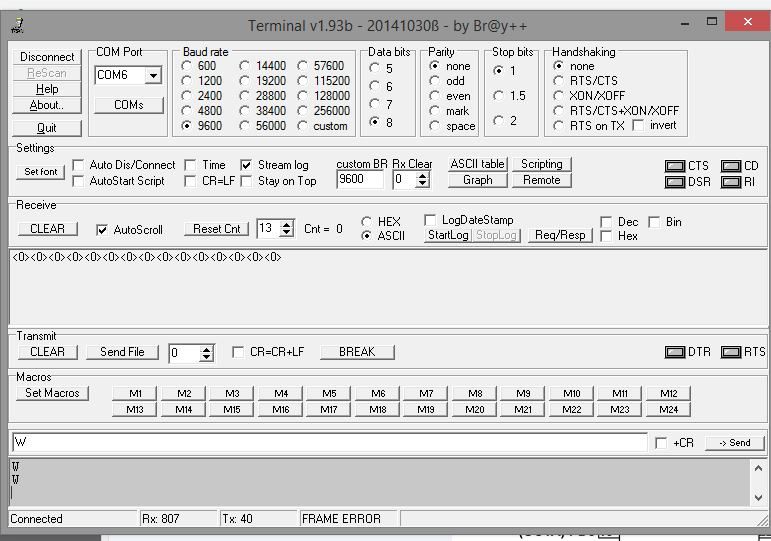771x541 pixels.
Task: Enable the Time checkbox
Action: pyautogui.click(x=190, y=165)
